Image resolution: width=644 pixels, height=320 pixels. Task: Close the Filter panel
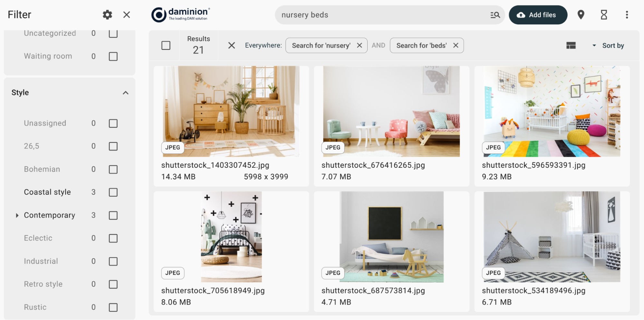127,15
